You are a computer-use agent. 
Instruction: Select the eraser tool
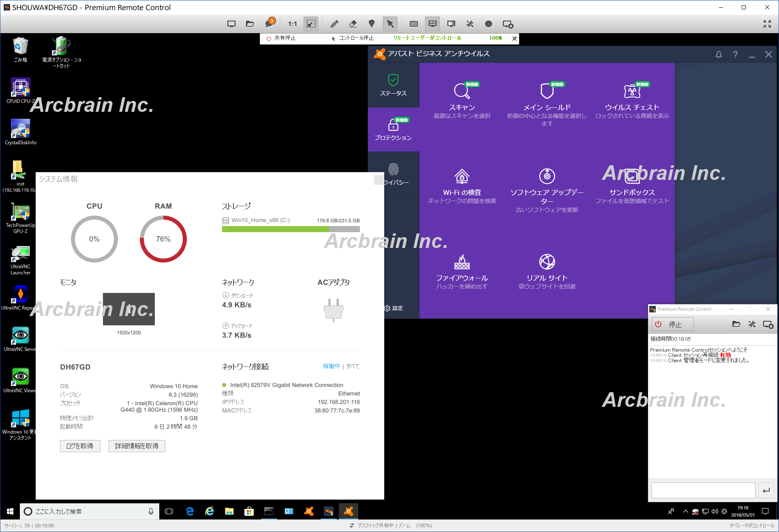(353, 24)
